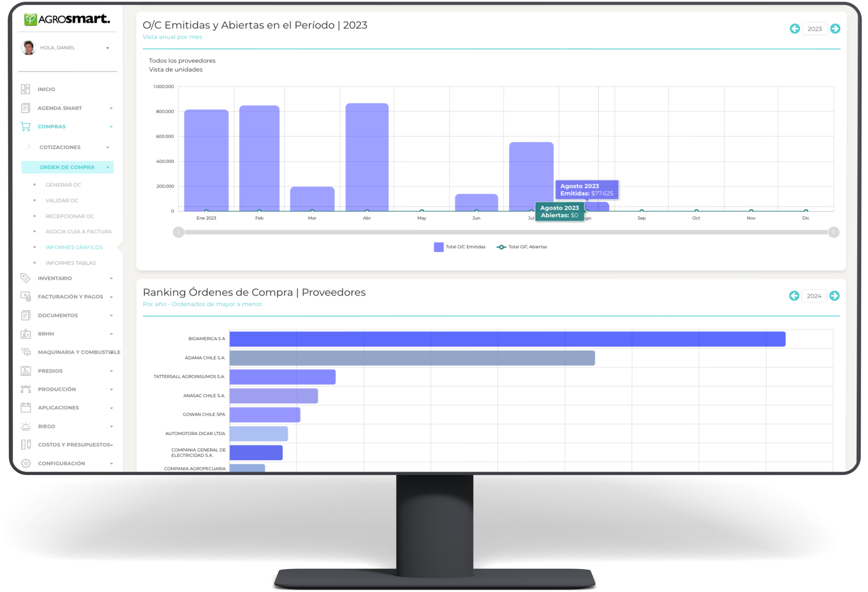This screenshot has width=868, height=592.
Task: Select Generar OC in sidebar
Action: tap(63, 185)
